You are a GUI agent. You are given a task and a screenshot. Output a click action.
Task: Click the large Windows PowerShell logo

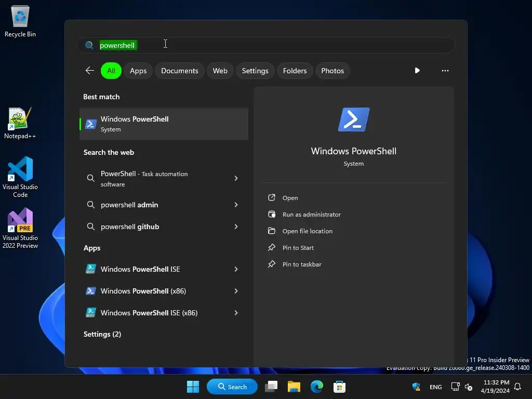click(353, 119)
